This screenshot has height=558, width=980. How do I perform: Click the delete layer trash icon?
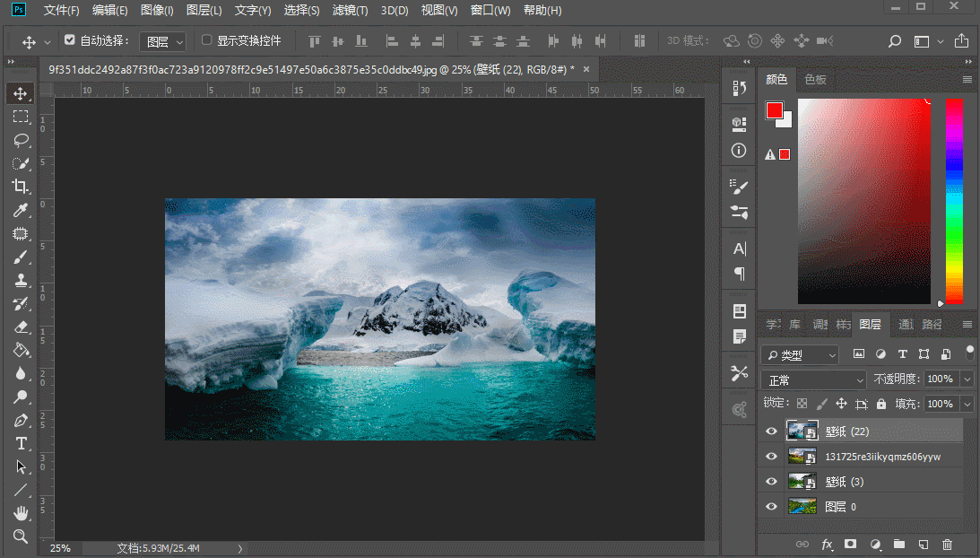pyautogui.click(x=947, y=545)
